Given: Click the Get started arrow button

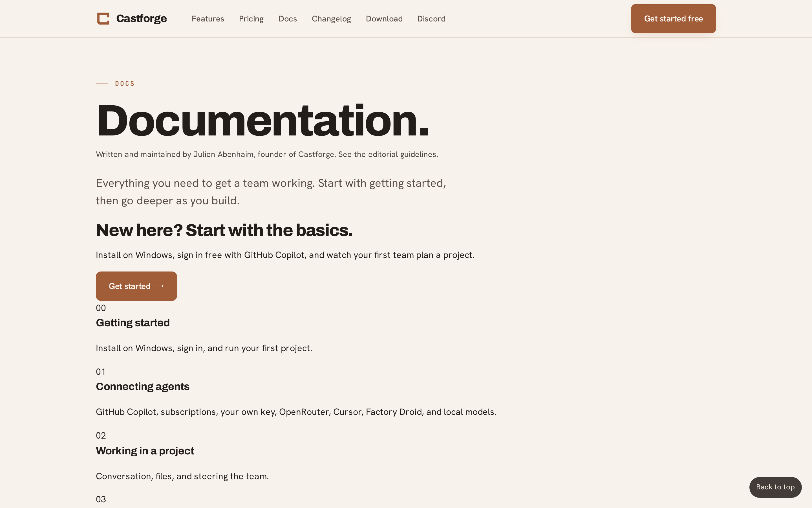Looking at the screenshot, I should coord(136,286).
